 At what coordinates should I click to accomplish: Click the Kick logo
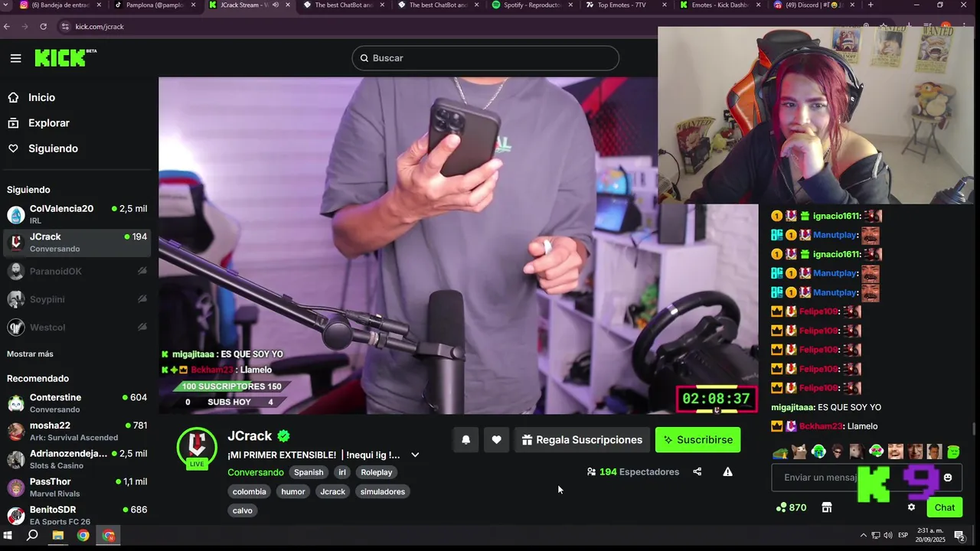(x=65, y=58)
